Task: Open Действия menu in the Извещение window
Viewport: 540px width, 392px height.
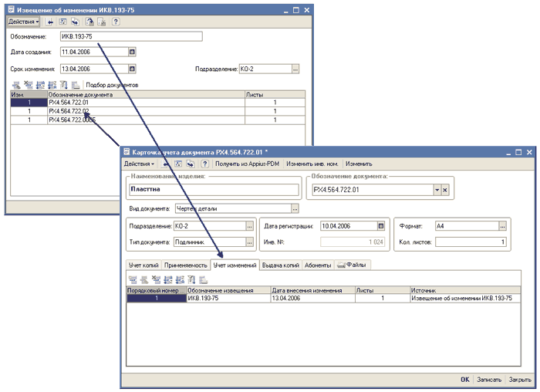Action: [x=23, y=22]
